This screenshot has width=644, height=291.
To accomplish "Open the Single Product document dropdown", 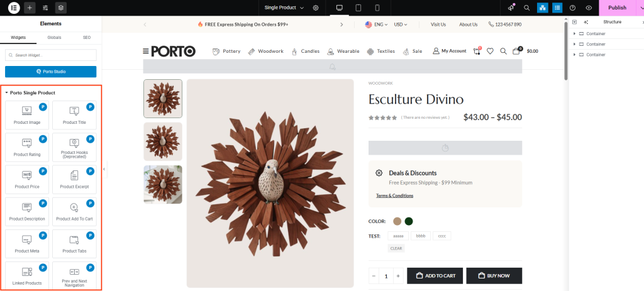I will pyautogui.click(x=284, y=8).
